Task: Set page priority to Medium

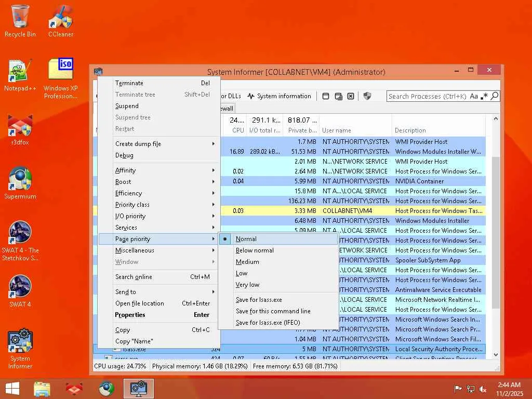Action: pyautogui.click(x=278, y=262)
